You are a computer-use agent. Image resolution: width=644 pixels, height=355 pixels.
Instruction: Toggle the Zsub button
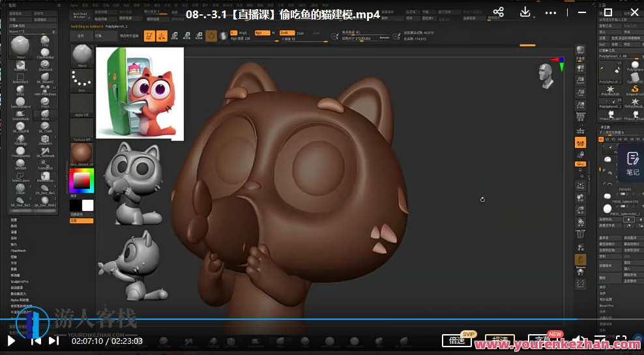click(300, 33)
